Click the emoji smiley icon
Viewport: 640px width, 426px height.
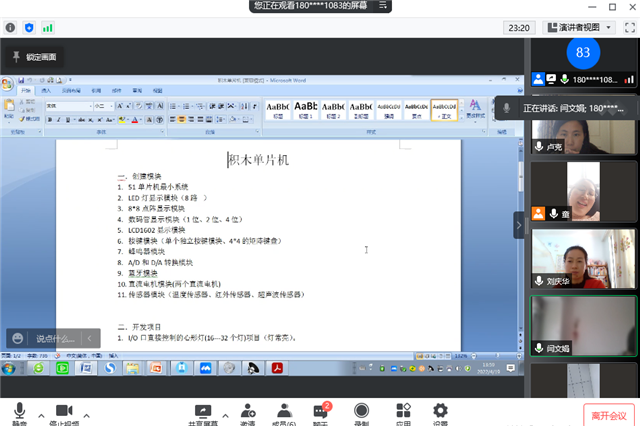[19, 339]
